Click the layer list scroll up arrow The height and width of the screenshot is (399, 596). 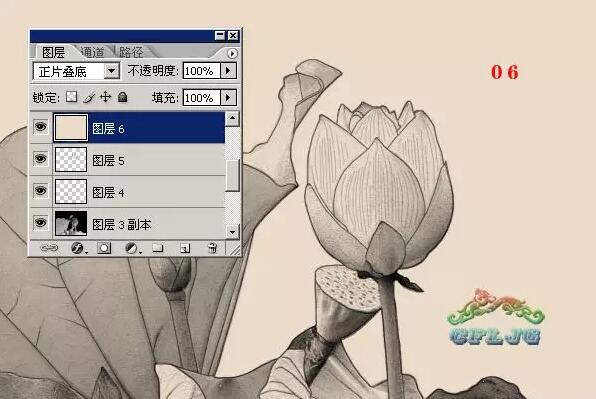pos(232,119)
